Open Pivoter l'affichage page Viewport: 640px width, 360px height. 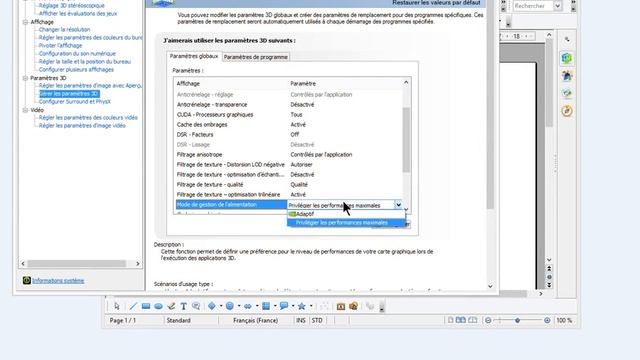pos(60,45)
